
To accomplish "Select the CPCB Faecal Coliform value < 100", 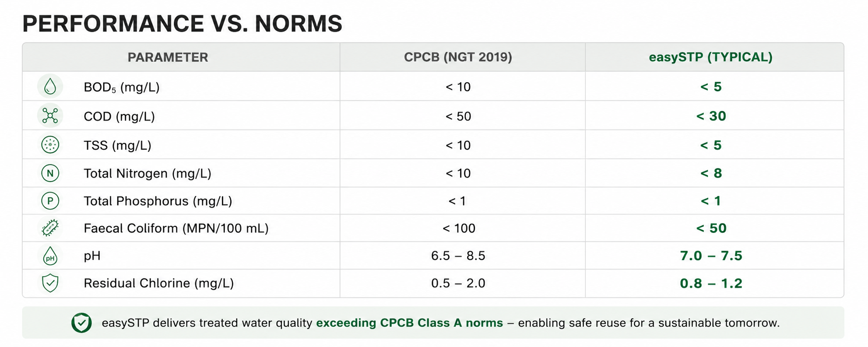I will (459, 228).
